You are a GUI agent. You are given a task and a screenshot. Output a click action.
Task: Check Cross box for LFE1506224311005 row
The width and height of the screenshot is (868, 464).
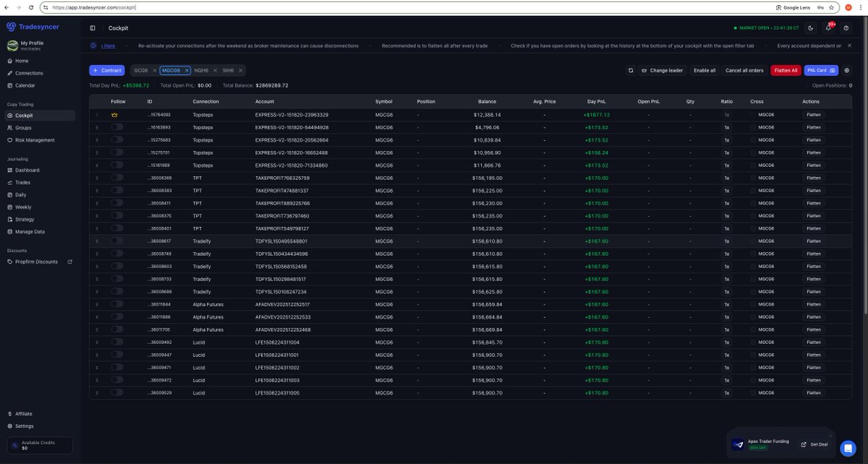tap(753, 393)
